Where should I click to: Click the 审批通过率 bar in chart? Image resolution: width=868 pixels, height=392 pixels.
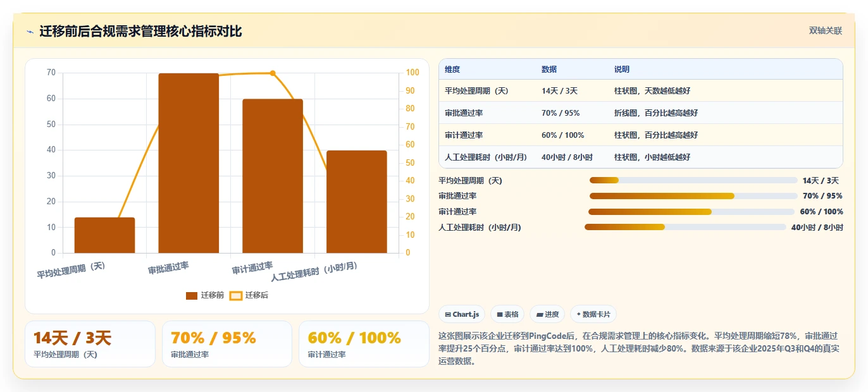[189, 163]
